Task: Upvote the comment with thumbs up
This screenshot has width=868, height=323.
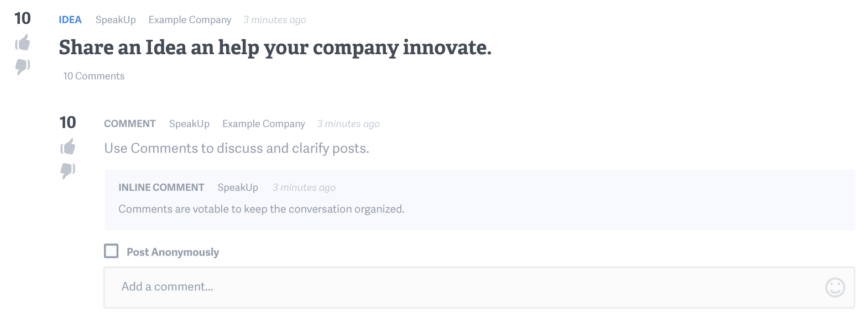Action: click(68, 147)
